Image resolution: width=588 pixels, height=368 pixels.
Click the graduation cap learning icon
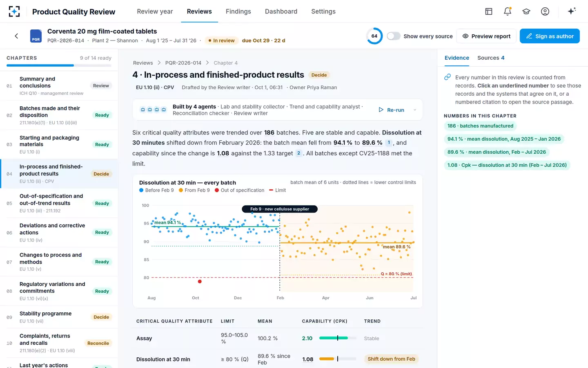[x=526, y=11]
